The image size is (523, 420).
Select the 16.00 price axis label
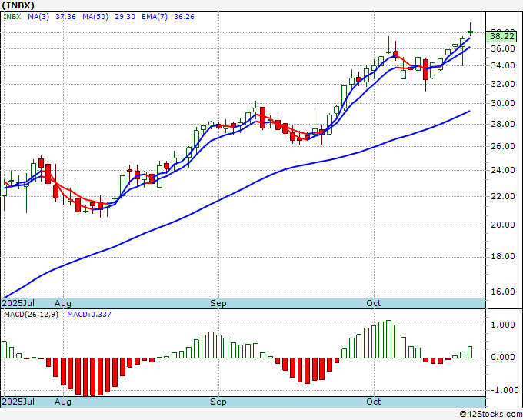(503, 292)
